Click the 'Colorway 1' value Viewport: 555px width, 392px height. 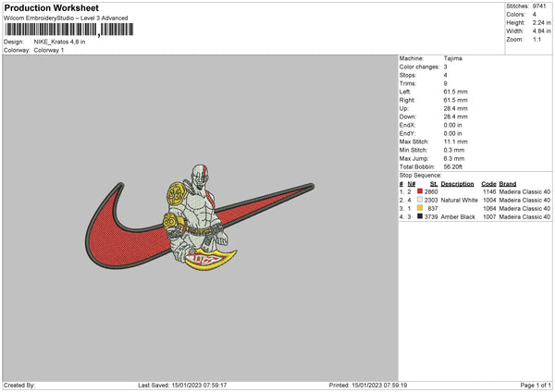tap(49, 50)
